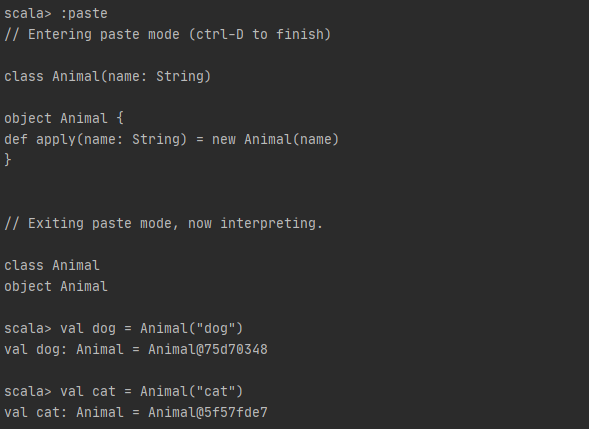Click the 'object Animal' output line

(x=56, y=287)
